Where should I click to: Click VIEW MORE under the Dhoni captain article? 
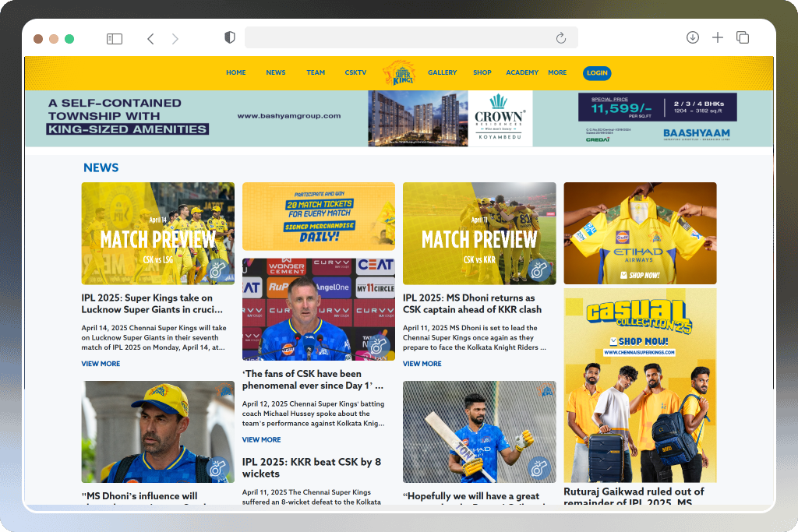coord(422,364)
